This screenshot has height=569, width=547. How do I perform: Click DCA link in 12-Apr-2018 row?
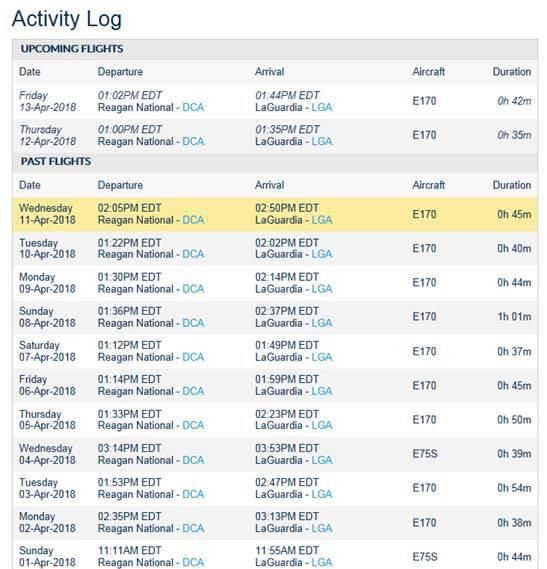193,142
